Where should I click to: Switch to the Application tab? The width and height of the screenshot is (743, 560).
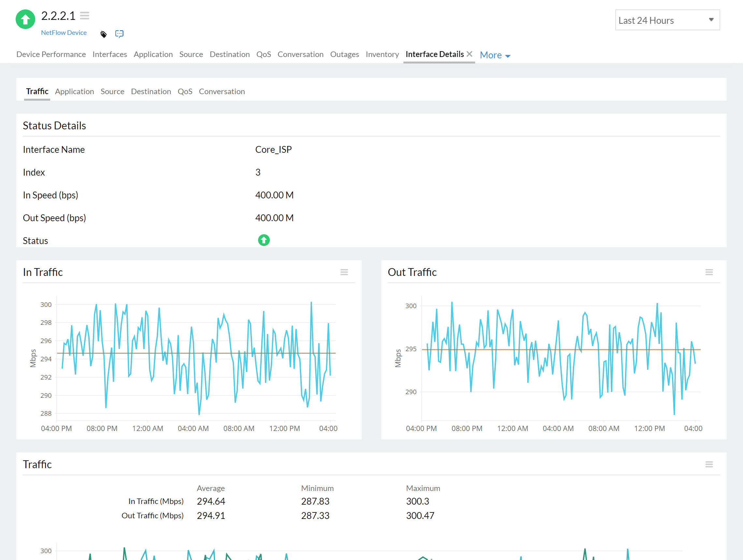pos(75,91)
